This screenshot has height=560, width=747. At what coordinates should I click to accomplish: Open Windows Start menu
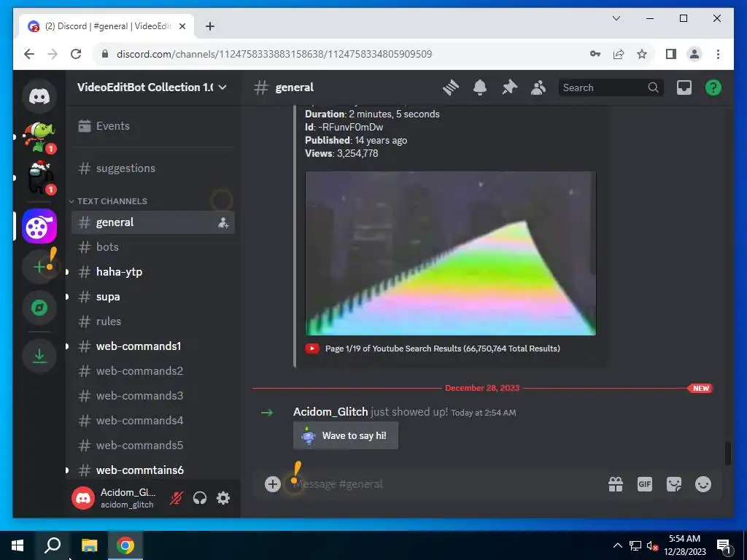coord(18,545)
